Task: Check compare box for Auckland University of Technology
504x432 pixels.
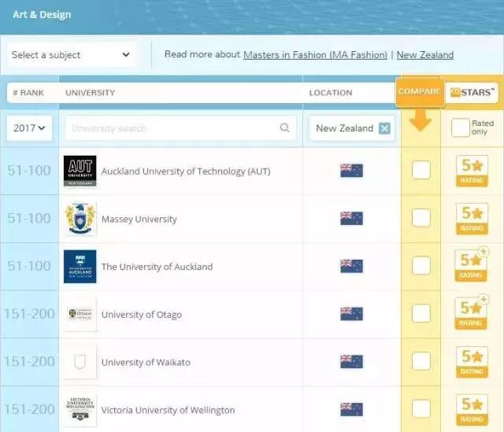Action: pos(421,170)
